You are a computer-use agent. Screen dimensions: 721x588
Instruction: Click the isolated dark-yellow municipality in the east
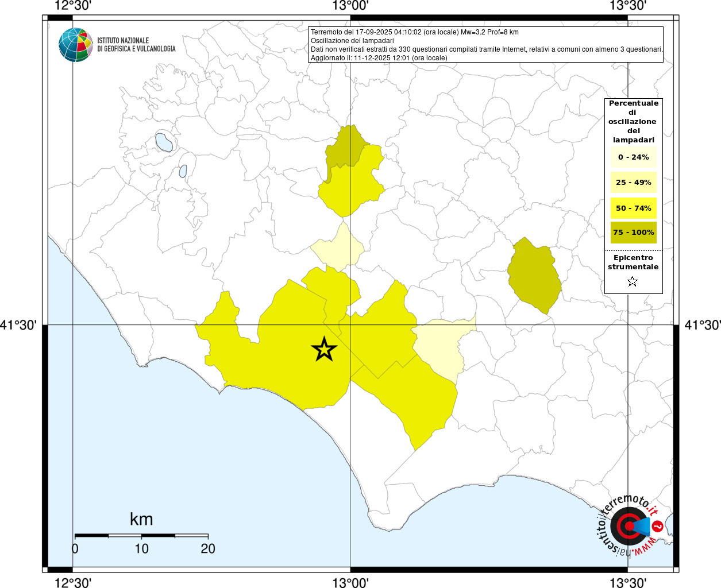tap(534, 276)
